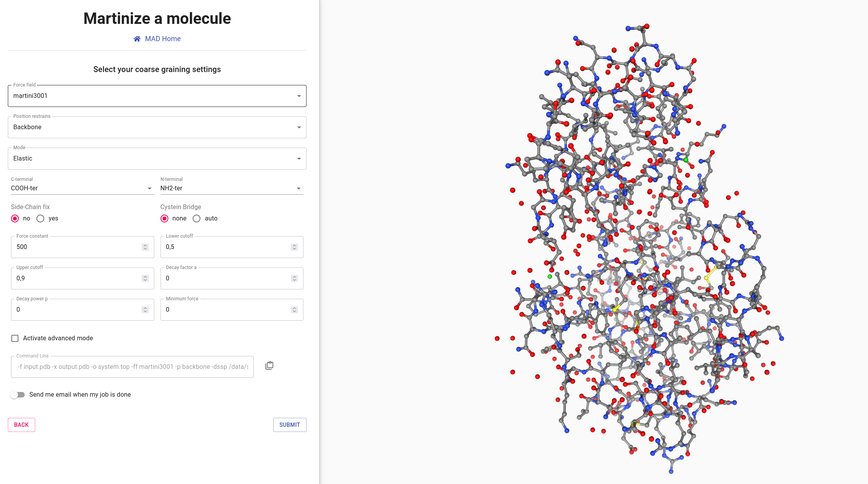
Task: Expand the Position restrains dropdown
Action: pos(157,127)
